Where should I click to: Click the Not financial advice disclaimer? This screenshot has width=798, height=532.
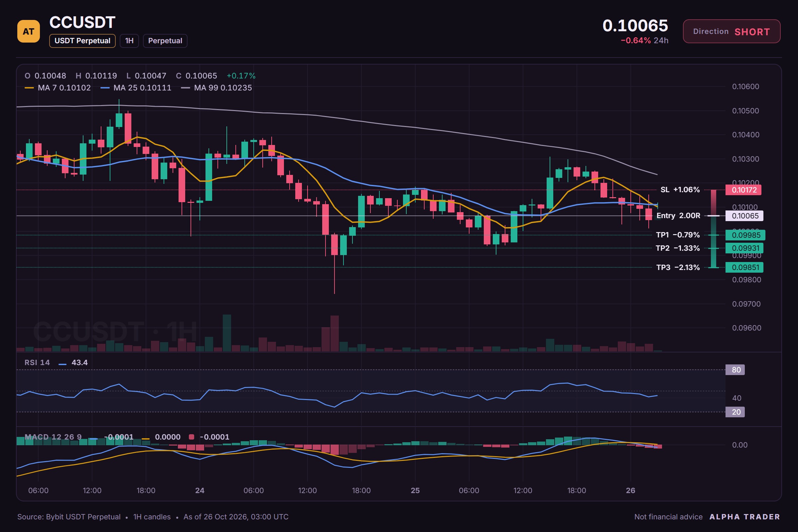(x=668, y=517)
